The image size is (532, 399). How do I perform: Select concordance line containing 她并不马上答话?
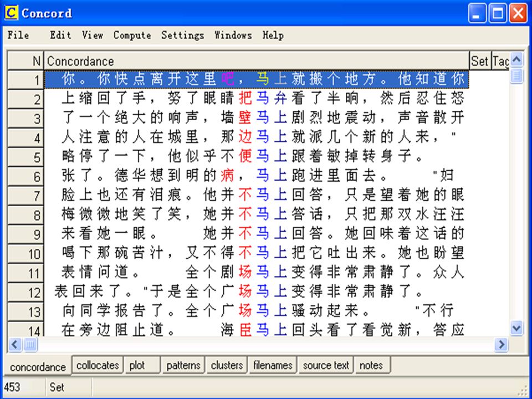257,215
